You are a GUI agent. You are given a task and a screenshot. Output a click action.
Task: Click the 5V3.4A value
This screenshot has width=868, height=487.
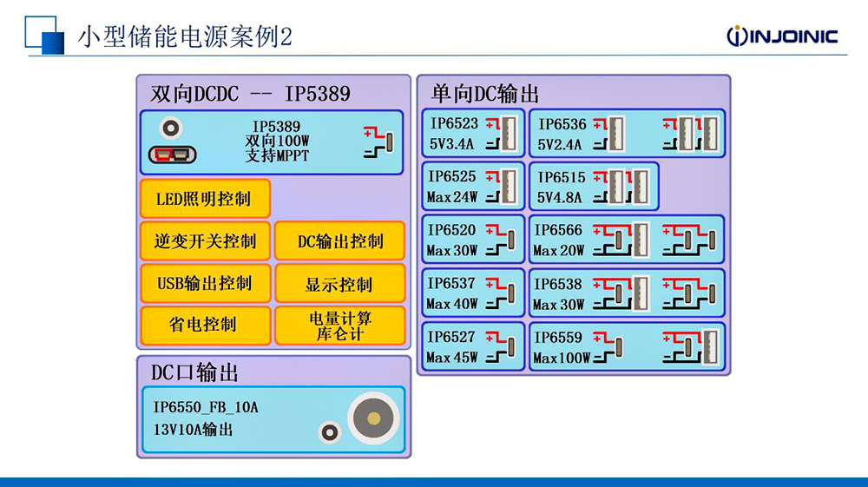[451, 144]
